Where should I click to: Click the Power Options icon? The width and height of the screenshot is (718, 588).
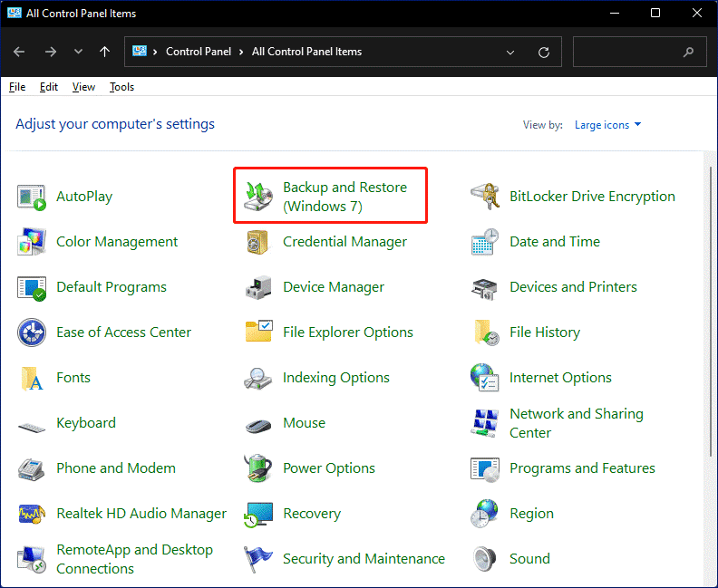pos(259,468)
